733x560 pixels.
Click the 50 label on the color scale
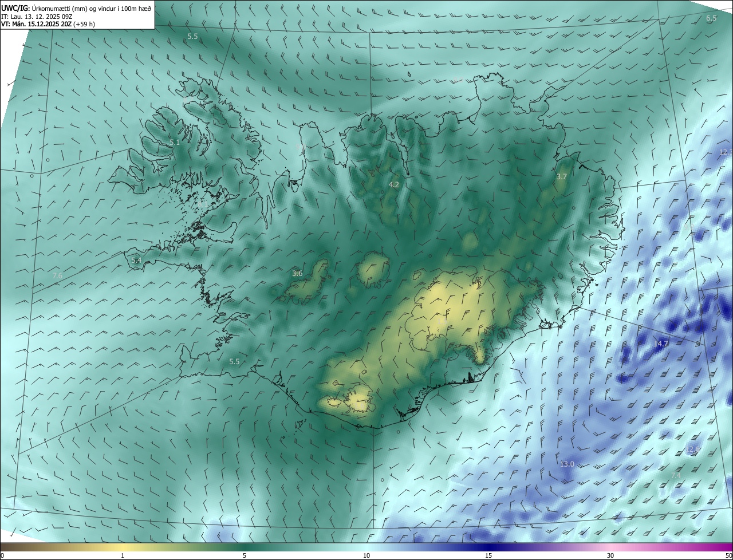728,556
